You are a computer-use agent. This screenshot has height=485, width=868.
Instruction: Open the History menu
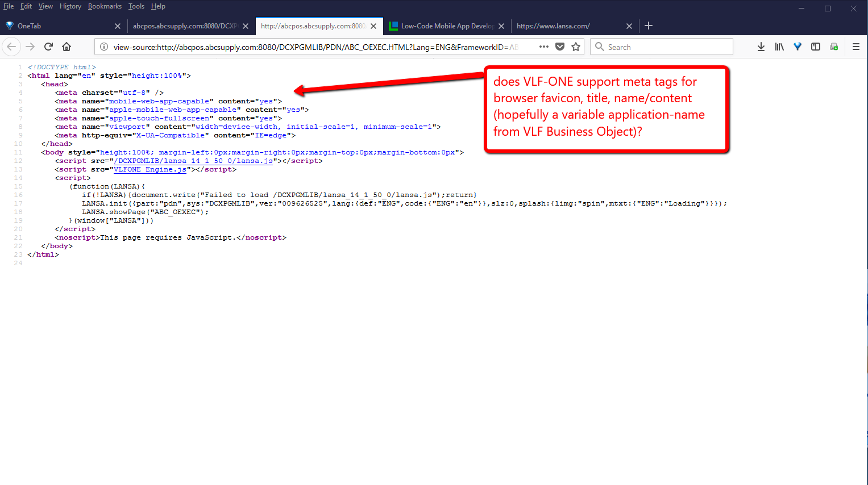[x=70, y=6]
